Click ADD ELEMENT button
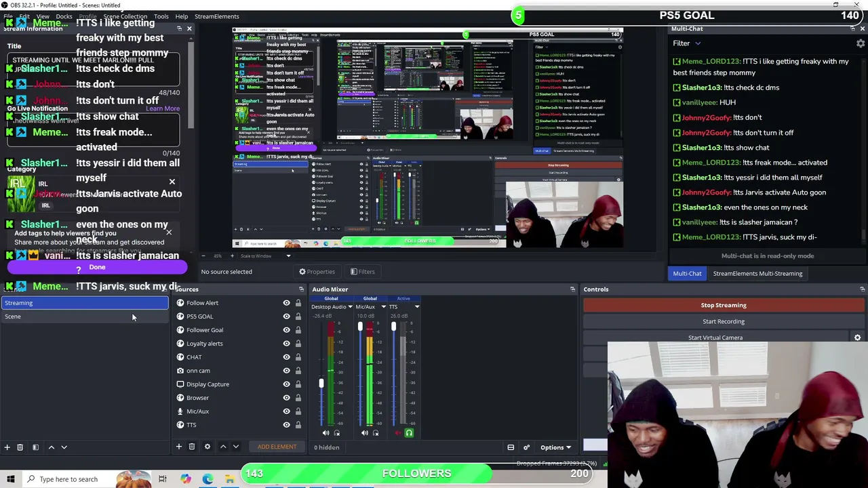The height and width of the screenshot is (488, 868). tap(277, 447)
